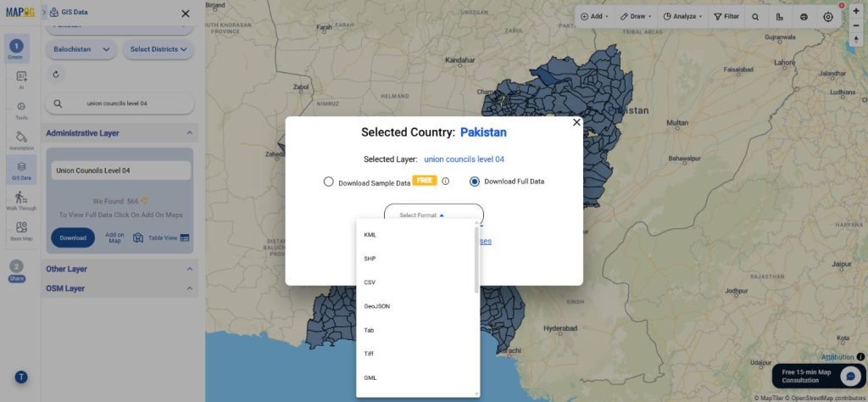Click the Table View grid icon
Viewport: 868px width, 402px height.
coord(185,237)
